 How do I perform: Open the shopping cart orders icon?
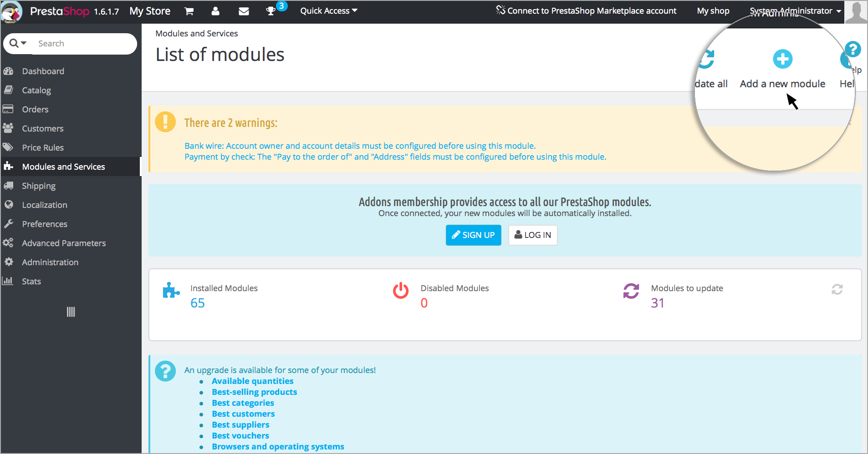click(x=189, y=11)
